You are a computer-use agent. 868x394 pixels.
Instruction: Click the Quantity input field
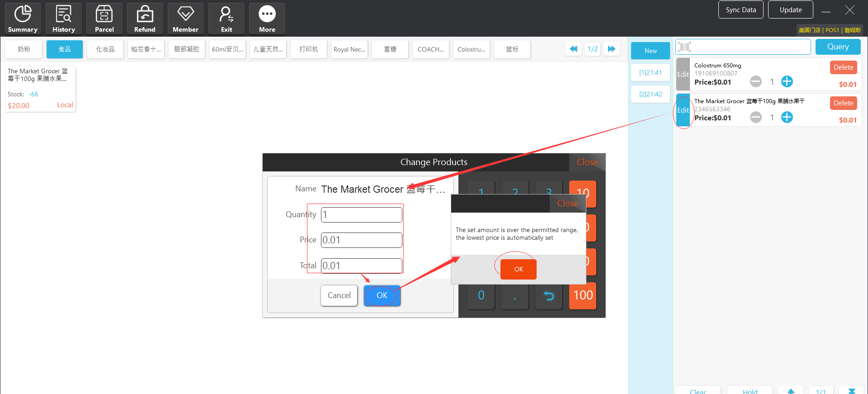361,215
